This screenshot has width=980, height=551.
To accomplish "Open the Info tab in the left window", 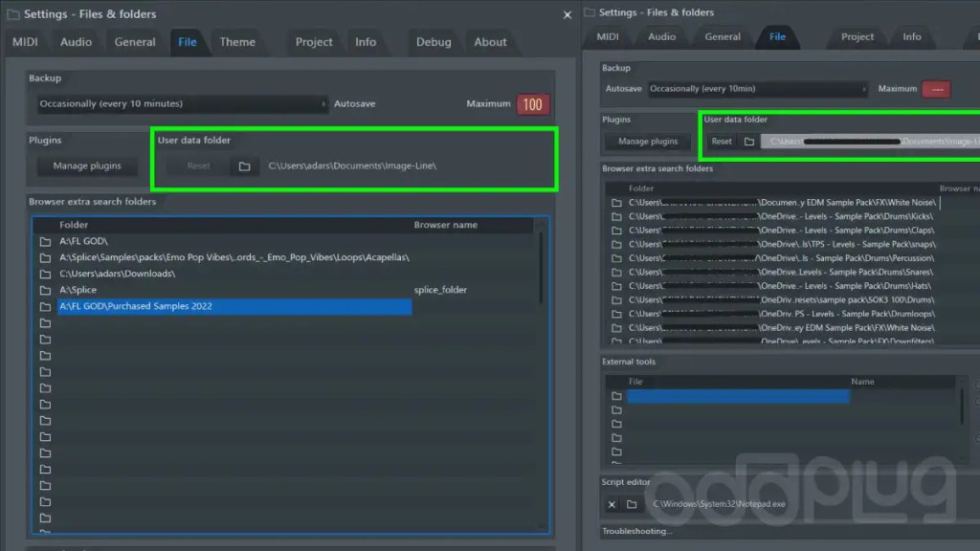I will point(366,42).
